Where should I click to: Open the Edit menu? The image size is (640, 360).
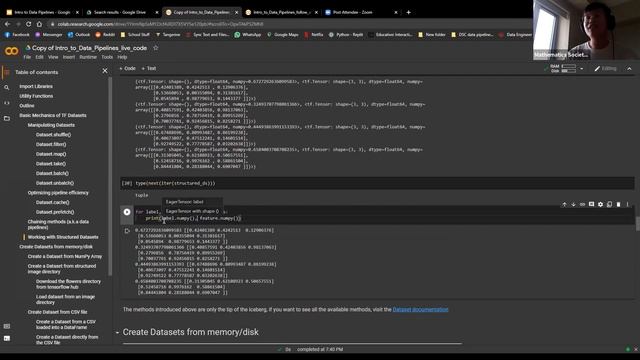click(39, 57)
